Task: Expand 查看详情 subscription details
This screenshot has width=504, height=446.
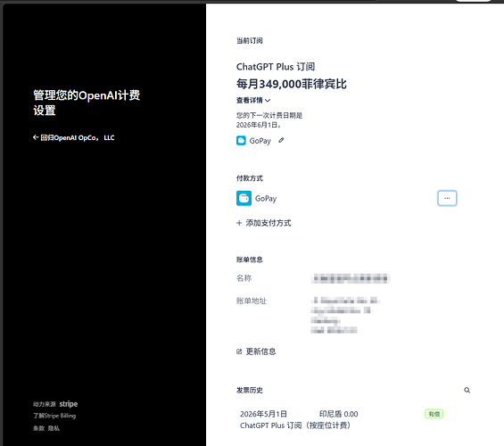Action: click(253, 100)
